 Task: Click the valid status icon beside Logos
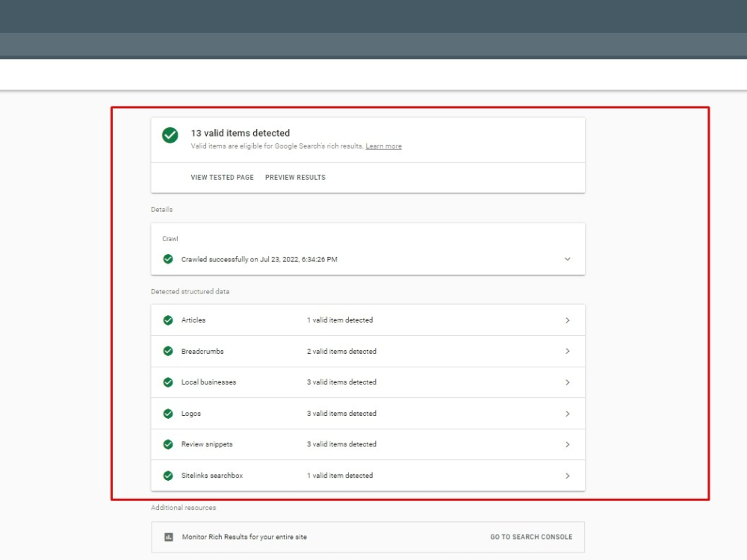(168, 414)
